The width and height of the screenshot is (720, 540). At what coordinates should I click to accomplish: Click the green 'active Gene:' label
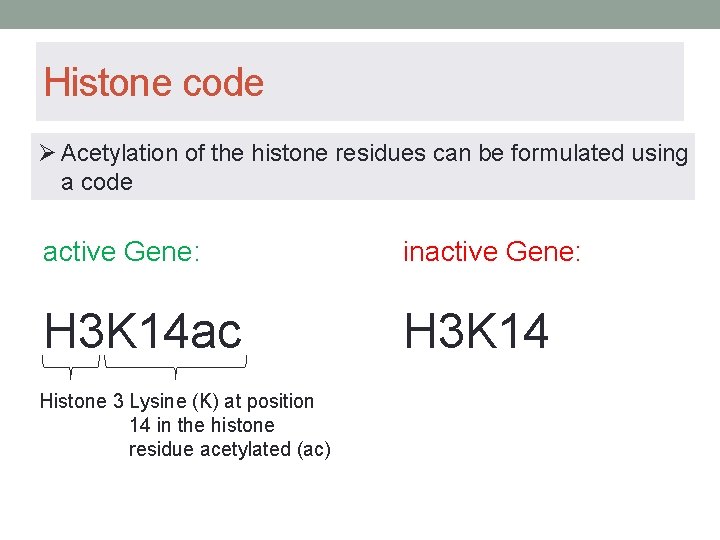tap(121, 252)
